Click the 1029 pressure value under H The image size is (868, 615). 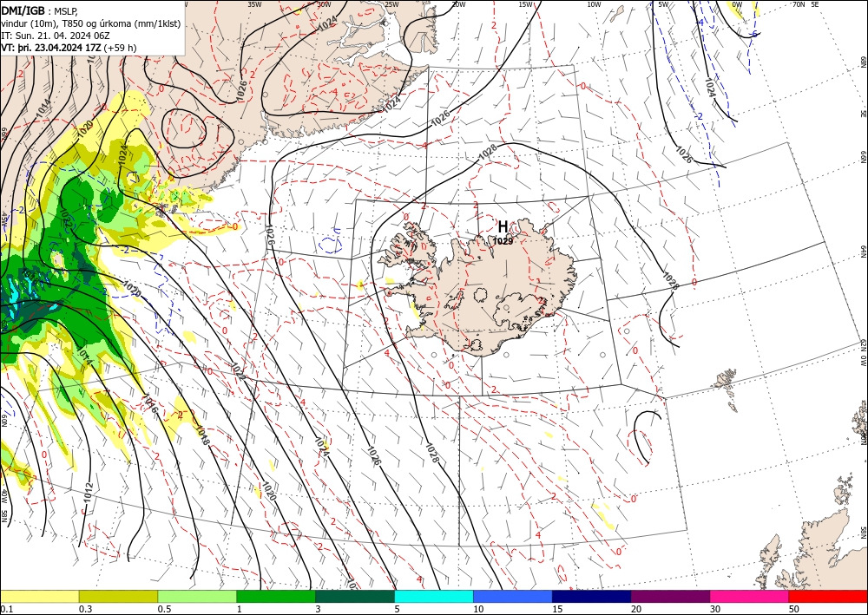coord(503,241)
